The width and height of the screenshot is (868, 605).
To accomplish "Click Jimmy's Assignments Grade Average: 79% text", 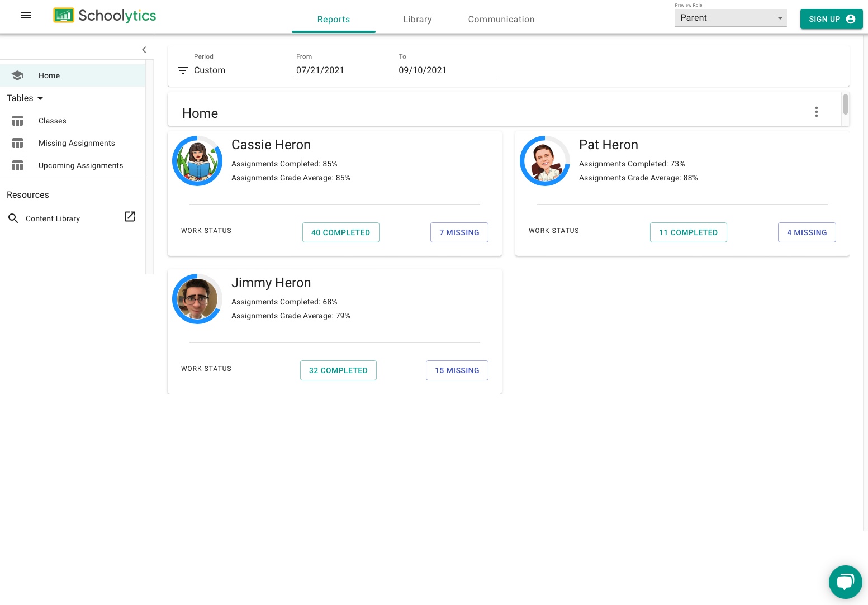I will [x=291, y=316].
